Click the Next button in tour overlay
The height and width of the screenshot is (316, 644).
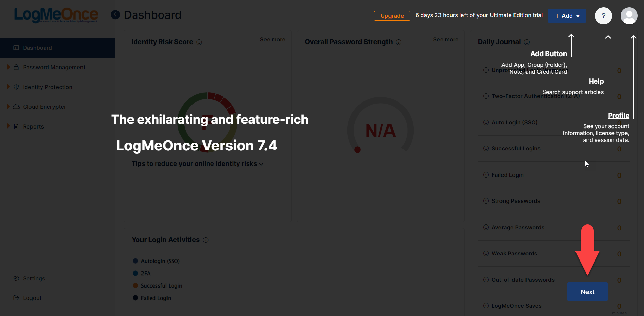[x=587, y=292]
